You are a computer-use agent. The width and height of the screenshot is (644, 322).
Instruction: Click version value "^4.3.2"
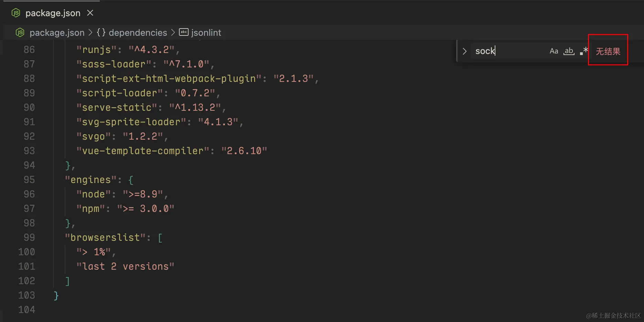tap(151, 50)
